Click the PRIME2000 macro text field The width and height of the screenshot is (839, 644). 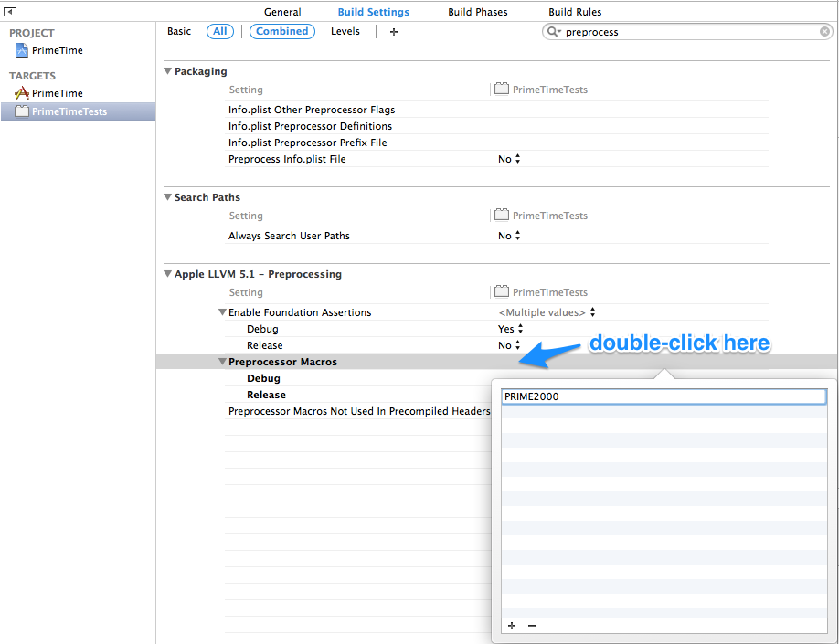(664, 396)
